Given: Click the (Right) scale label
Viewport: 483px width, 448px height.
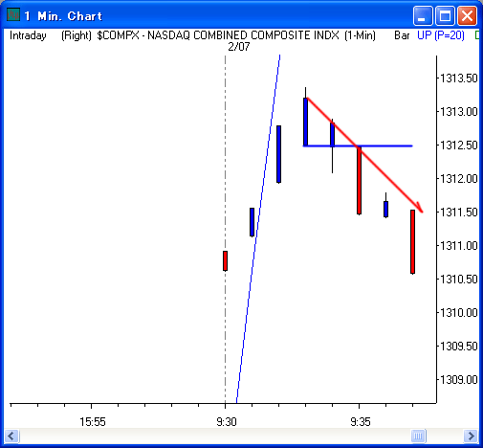Looking at the screenshot, I should 77,35.
